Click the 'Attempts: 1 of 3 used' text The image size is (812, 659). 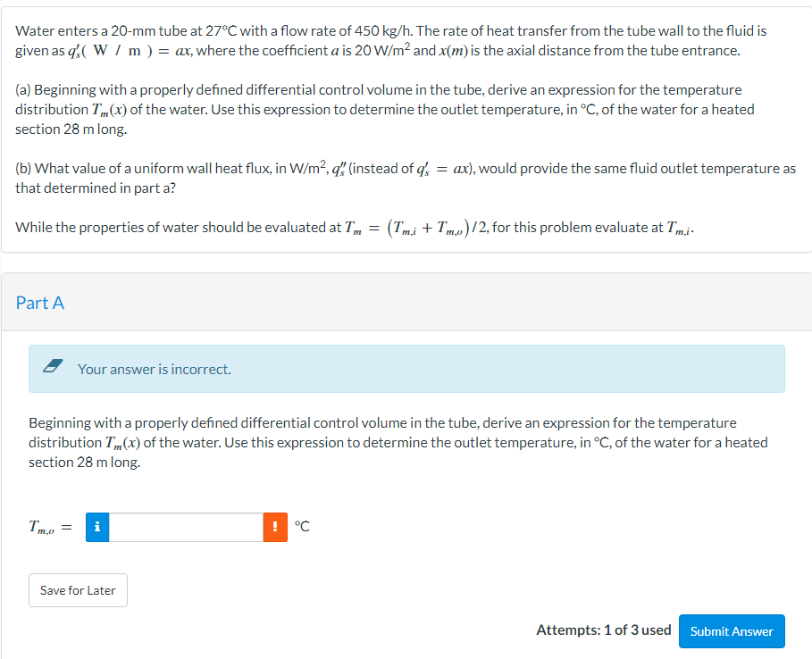tap(604, 630)
